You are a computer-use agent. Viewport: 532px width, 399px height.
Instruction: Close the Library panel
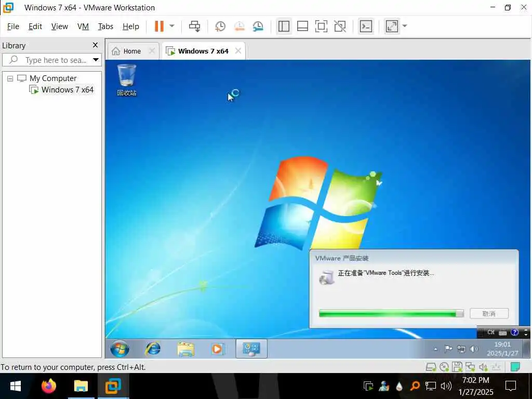[x=96, y=45]
